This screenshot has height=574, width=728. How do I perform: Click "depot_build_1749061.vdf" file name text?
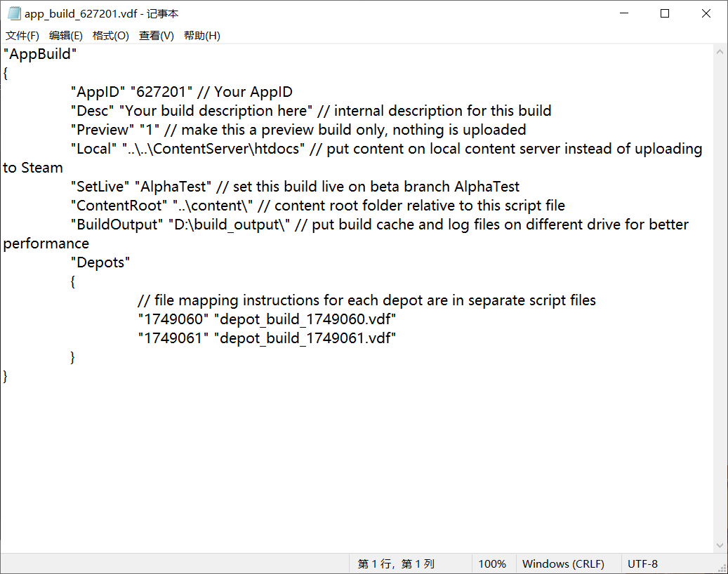click(305, 338)
